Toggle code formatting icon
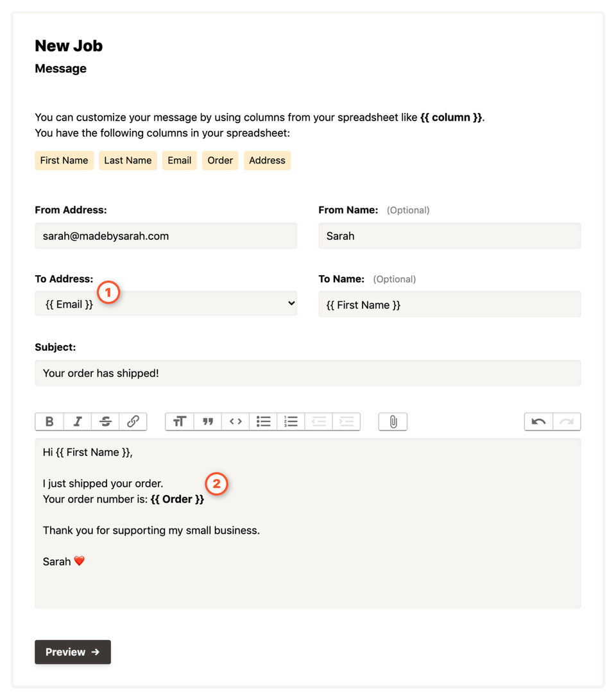Image resolution: width=616 pixels, height=699 pixels. click(x=235, y=421)
